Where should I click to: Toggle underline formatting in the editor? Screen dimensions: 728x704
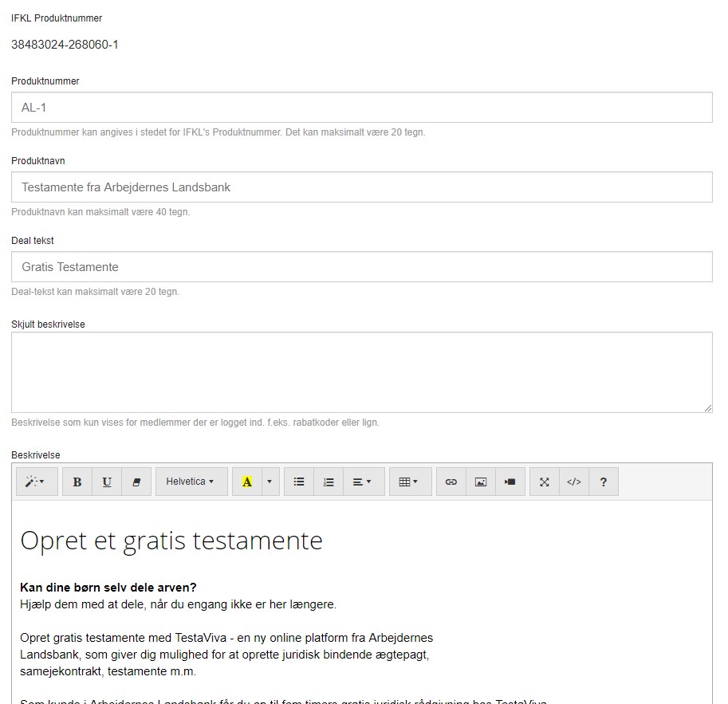coord(107,482)
